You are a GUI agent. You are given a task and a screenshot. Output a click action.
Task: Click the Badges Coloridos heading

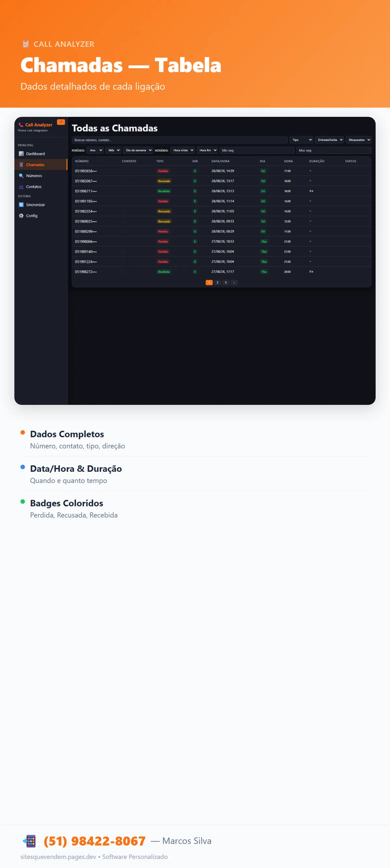(x=67, y=503)
